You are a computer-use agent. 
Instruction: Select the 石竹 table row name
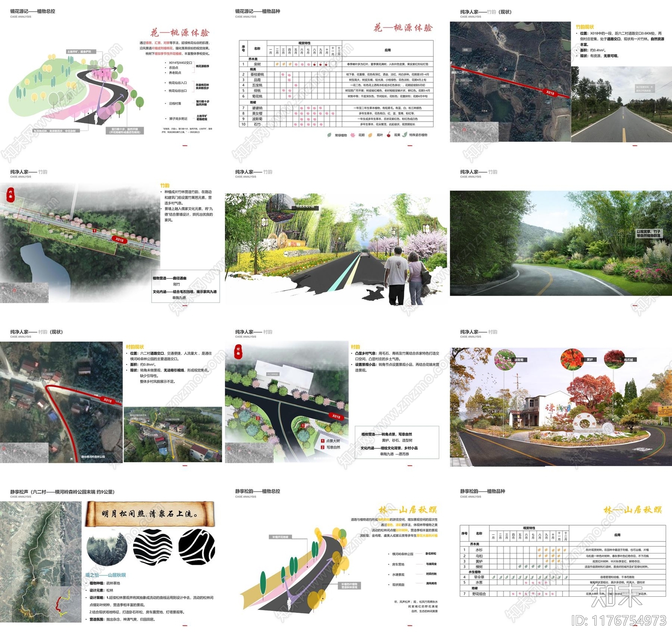click(x=257, y=124)
